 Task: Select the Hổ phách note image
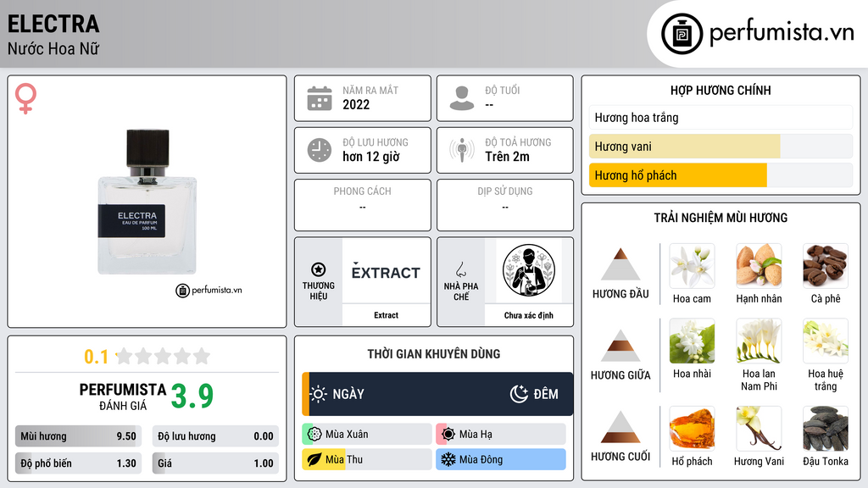click(x=692, y=429)
